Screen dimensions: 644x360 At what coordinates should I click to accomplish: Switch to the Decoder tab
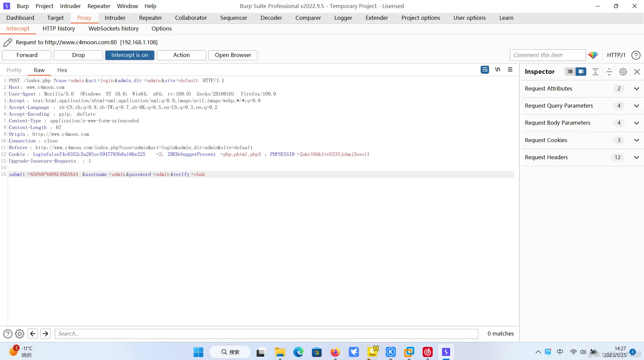tap(271, 18)
